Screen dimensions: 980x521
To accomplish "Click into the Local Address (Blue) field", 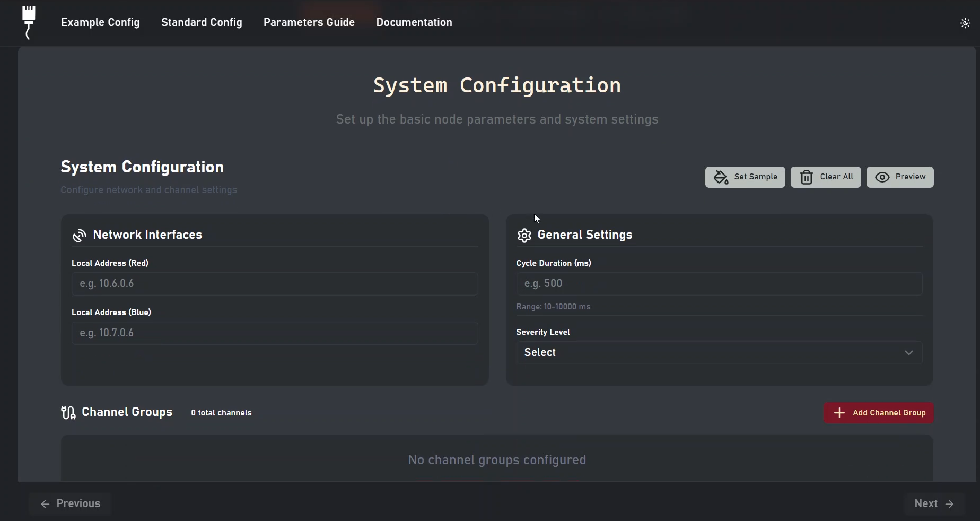I will (x=275, y=333).
